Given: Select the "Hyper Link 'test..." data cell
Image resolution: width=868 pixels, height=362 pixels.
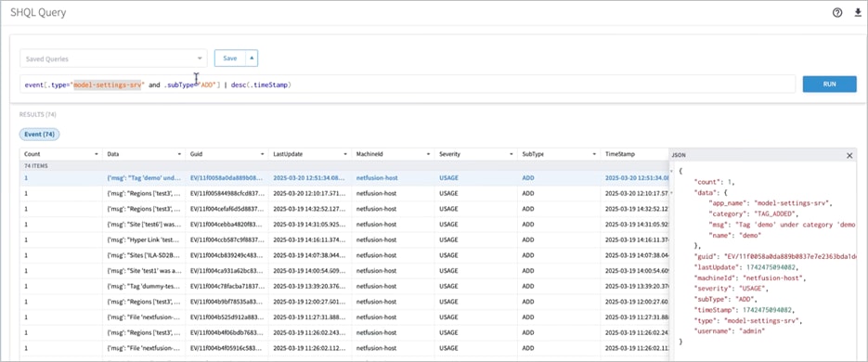Looking at the screenshot, I should click(144, 240).
